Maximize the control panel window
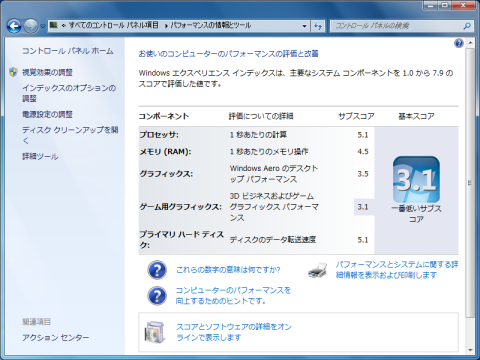The width and height of the screenshot is (480, 360). (445, 5)
